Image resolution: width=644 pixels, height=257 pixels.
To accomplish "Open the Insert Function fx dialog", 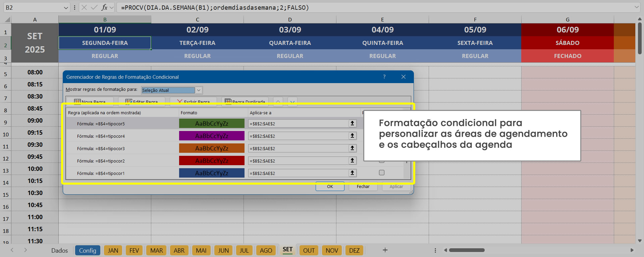I will pyautogui.click(x=105, y=7).
